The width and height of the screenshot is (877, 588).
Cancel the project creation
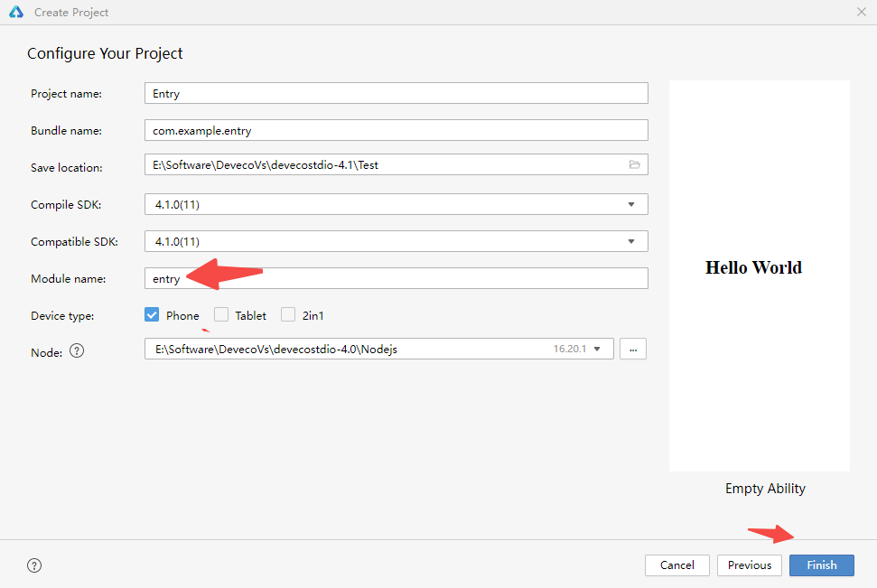[676, 565]
